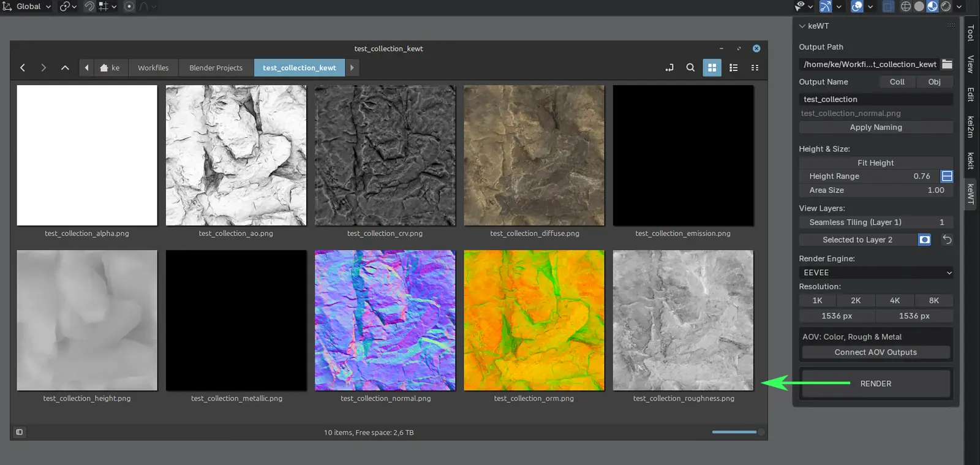The height and width of the screenshot is (465, 980).
Task: Click Connect AOV Outputs button
Action: coord(876,352)
